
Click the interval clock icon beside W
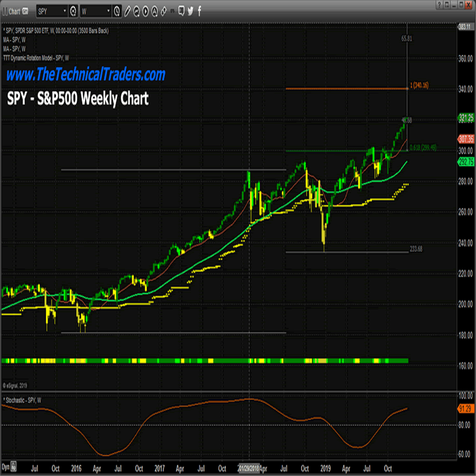coord(117,11)
